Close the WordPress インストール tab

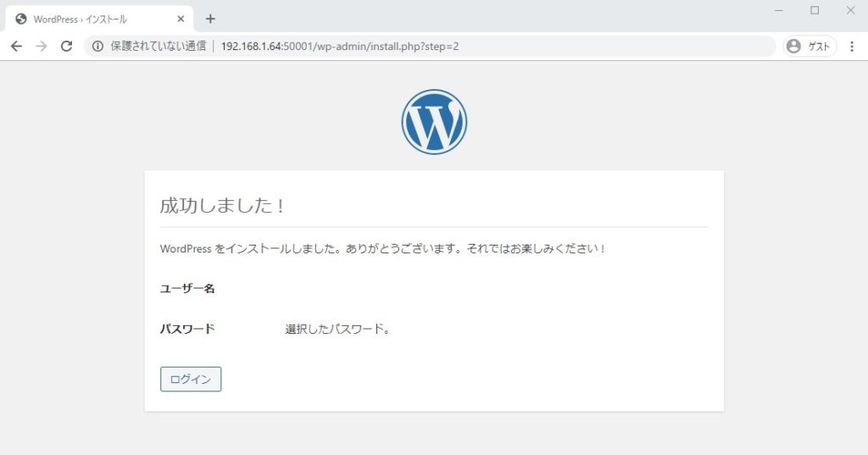pos(181,19)
